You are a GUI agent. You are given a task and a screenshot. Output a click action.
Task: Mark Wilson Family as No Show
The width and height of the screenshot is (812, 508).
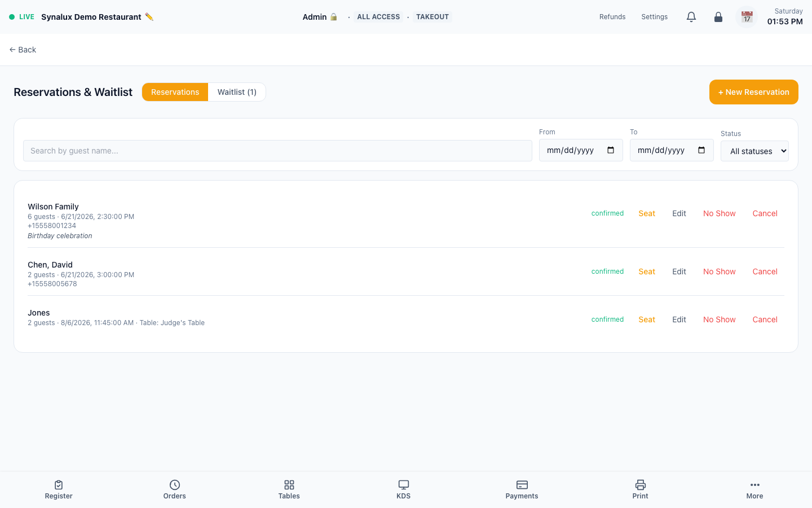click(719, 213)
